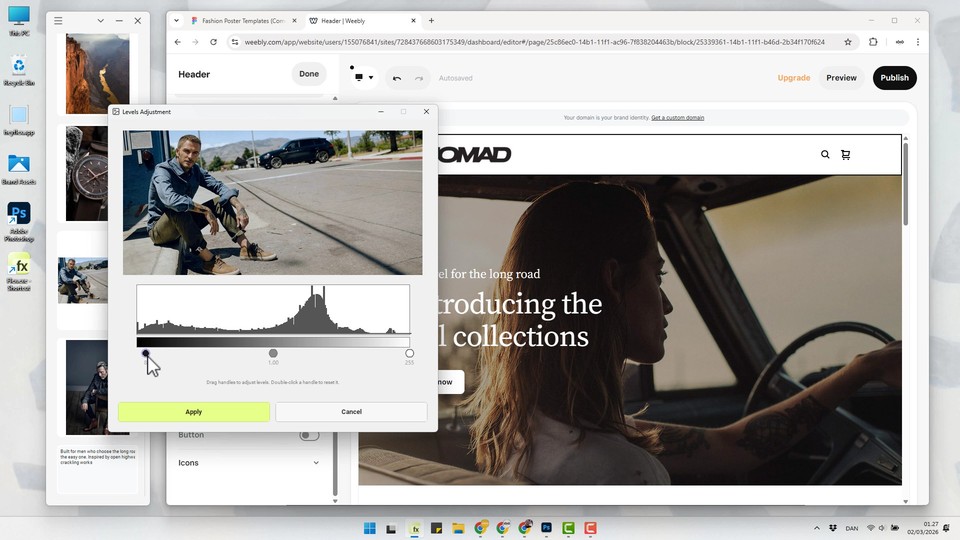The height and width of the screenshot is (540, 960).
Task: Open Adobe Photoshop from the taskbar
Action: click(x=547, y=528)
